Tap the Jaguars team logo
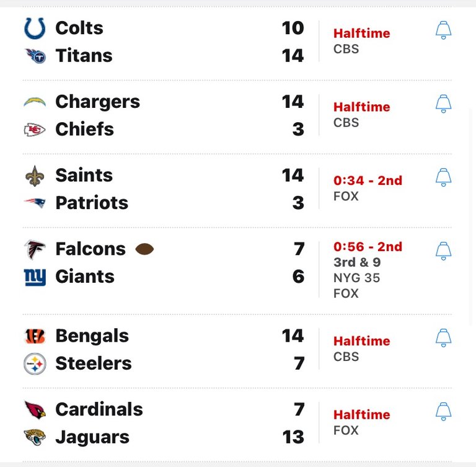The height and width of the screenshot is (467, 476). [35, 437]
